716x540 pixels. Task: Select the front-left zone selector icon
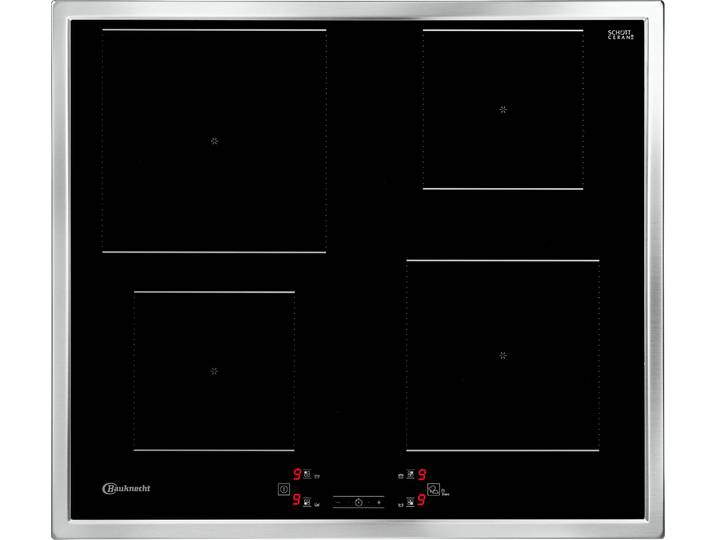point(307,502)
